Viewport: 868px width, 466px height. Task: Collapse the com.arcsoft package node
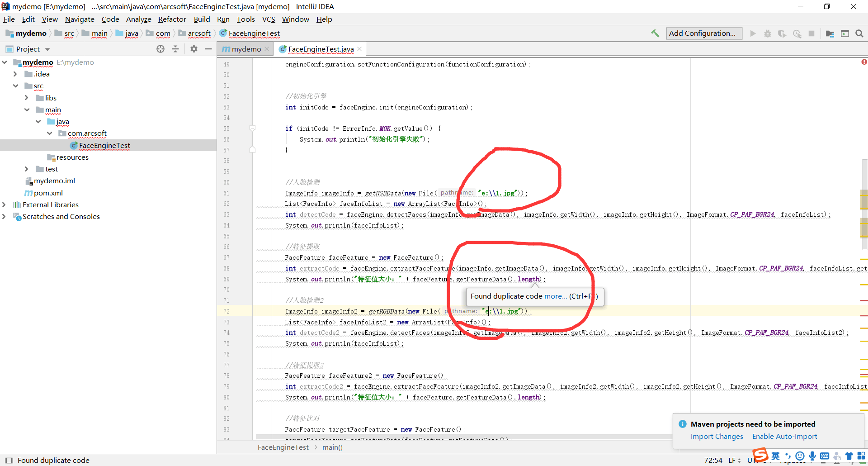click(x=50, y=133)
